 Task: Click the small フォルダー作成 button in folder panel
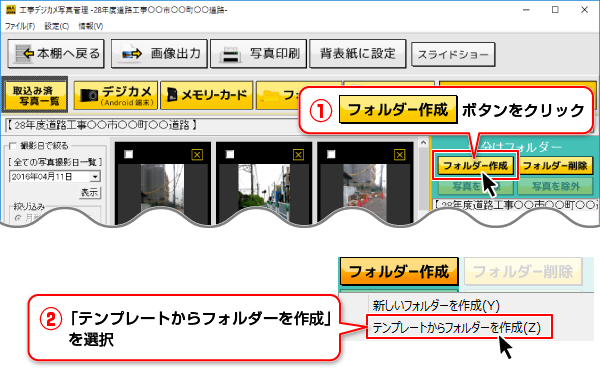pos(476,166)
